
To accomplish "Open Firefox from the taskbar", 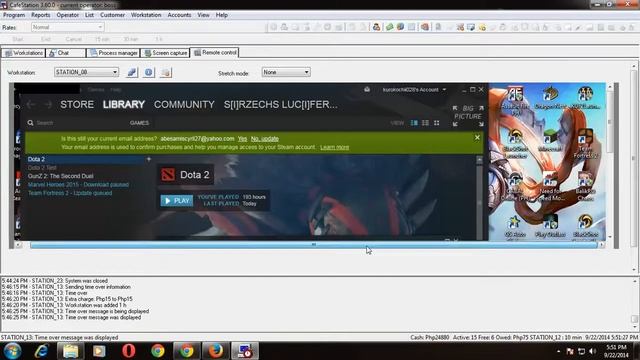I will 216,351.
